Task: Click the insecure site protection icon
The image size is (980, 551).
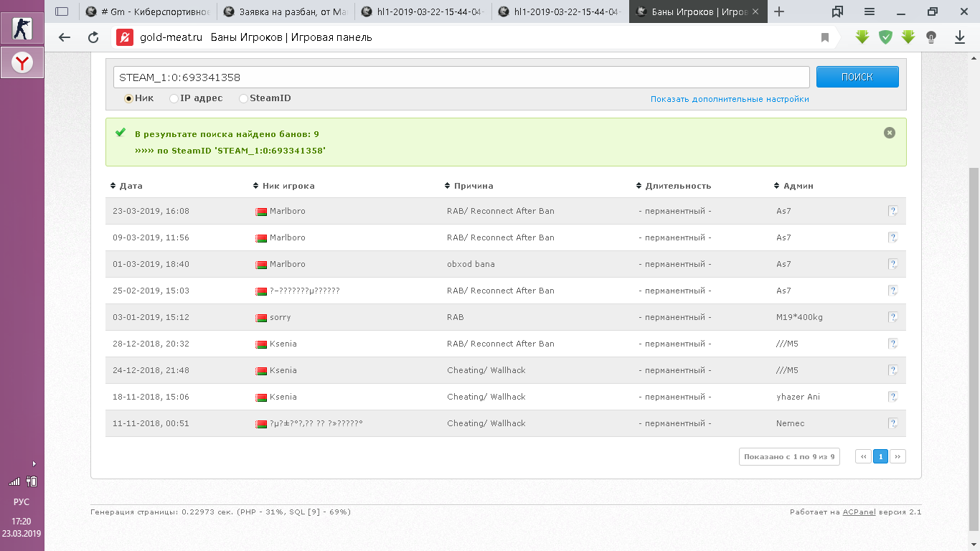Action: (x=125, y=37)
